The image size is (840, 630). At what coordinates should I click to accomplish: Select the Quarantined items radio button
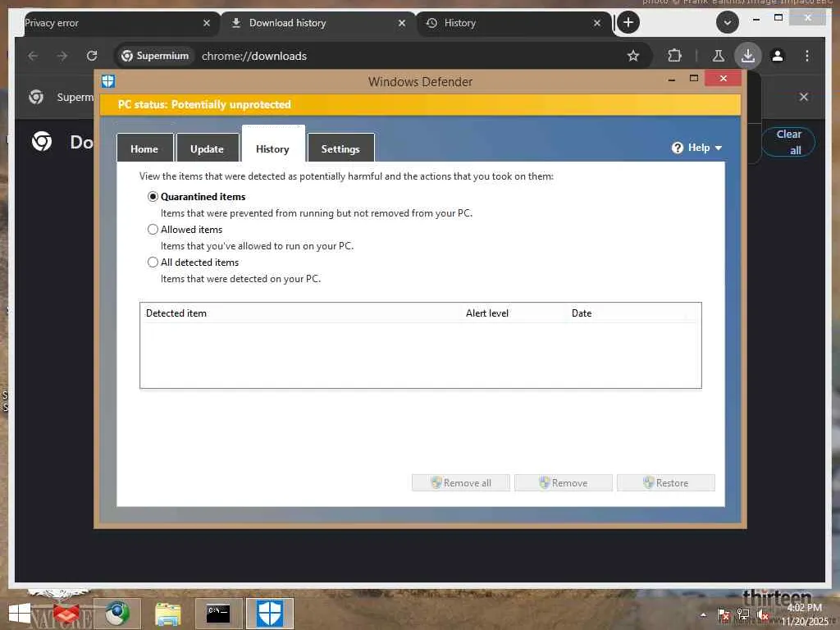pos(153,197)
